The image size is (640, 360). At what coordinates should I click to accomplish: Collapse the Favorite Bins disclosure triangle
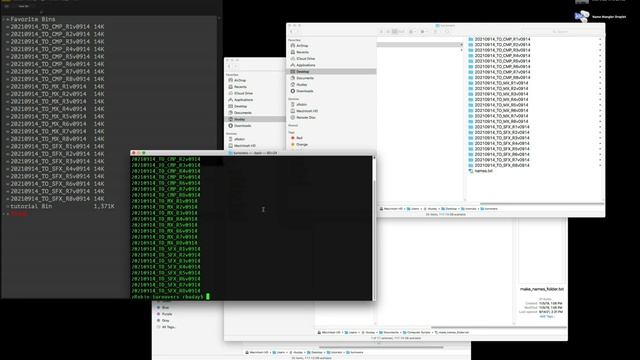coord(3,19)
